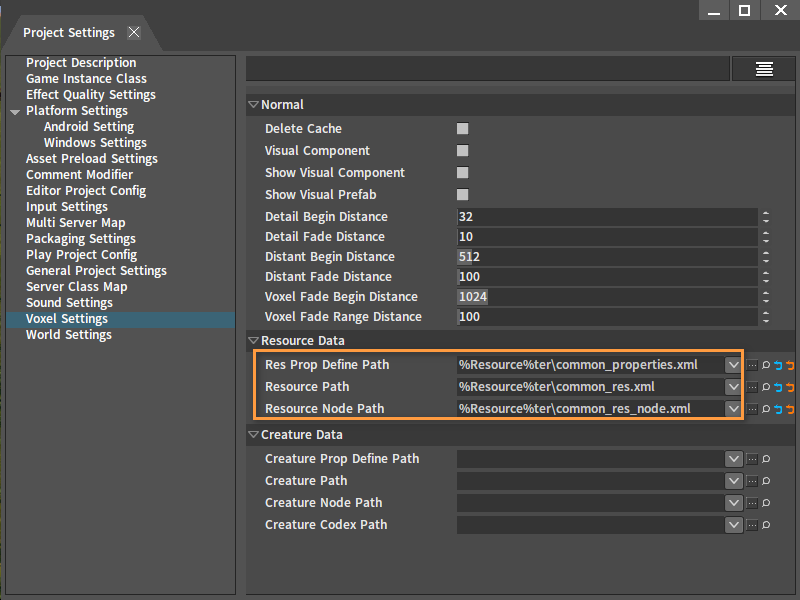Select Windows Settings under Platform Settings
The height and width of the screenshot is (600, 800).
pos(95,143)
